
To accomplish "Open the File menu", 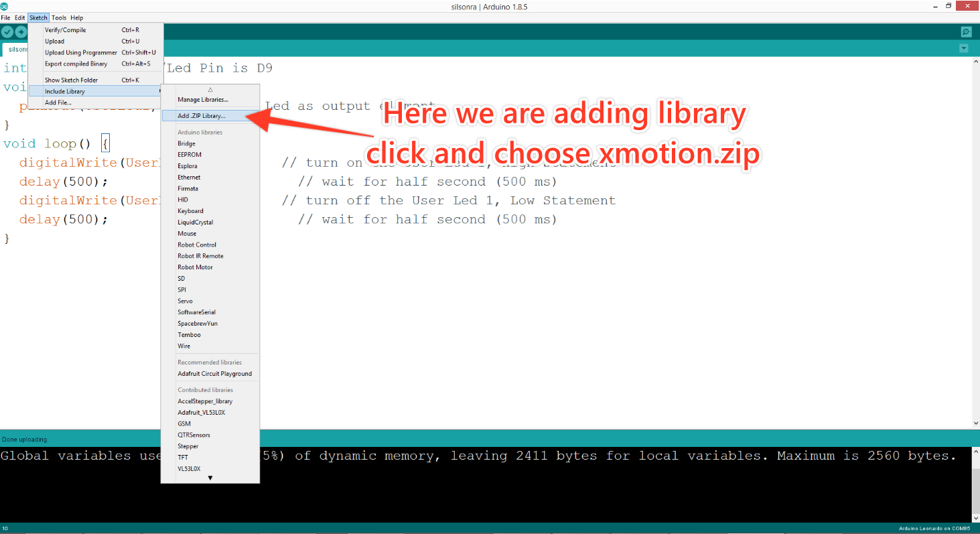I will tap(5, 18).
